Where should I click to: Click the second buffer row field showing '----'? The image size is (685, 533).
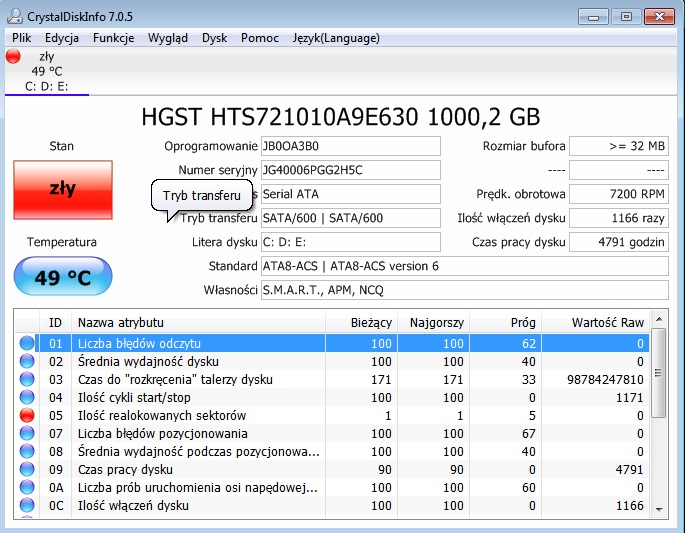619,170
